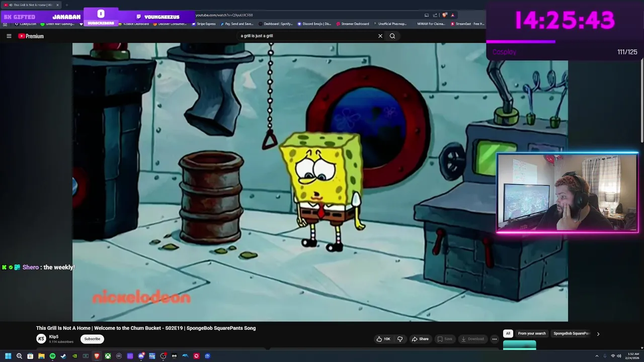The height and width of the screenshot is (362, 644).
Task: Click the browser share page icon
Action: [x=435, y=15]
